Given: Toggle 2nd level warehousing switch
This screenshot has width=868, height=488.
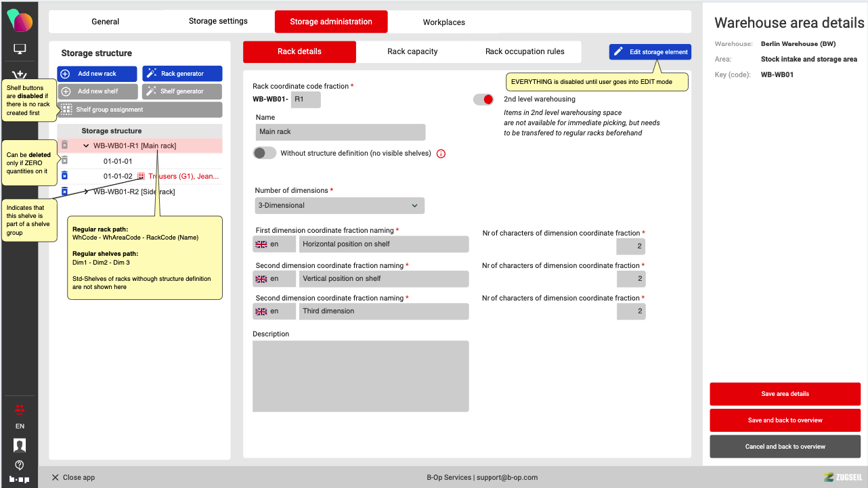Looking at the screenshot, I should pos(483,99).
